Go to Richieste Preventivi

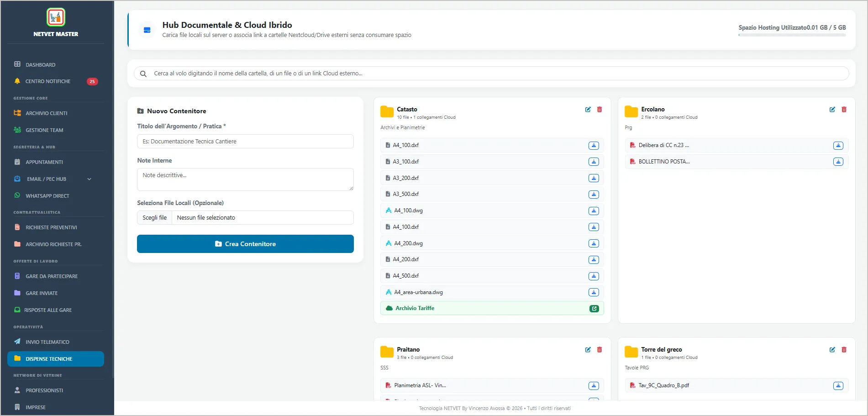pos(56,227)
